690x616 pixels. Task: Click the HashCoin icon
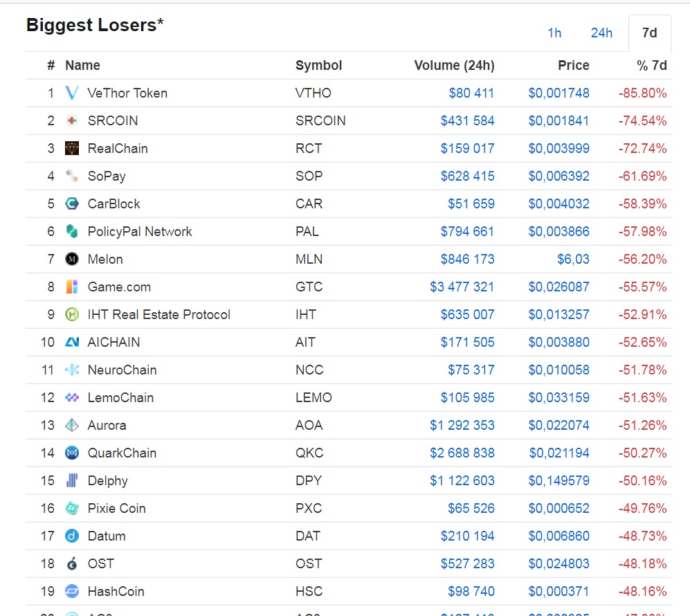click(x=72, y=591)
